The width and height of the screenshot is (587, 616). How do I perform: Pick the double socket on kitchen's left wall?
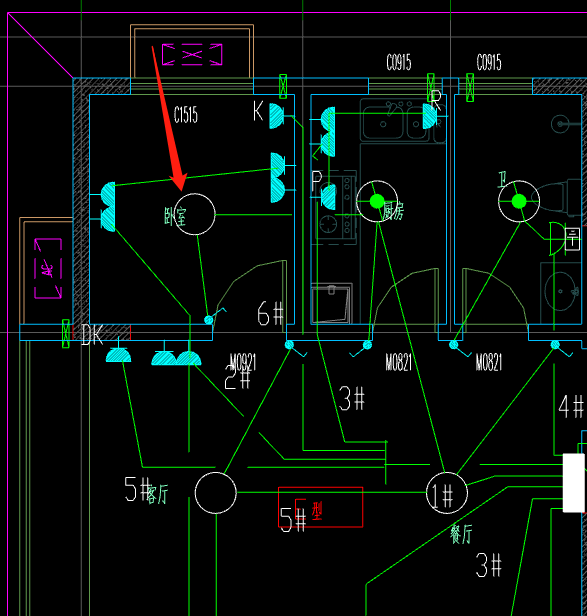(328, 132)
